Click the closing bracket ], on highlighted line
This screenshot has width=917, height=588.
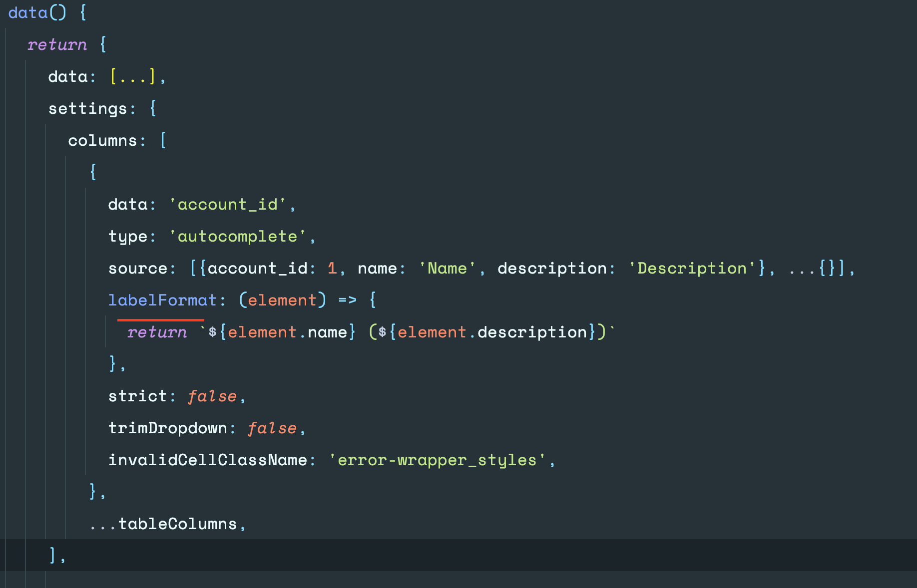coord(57,556)
